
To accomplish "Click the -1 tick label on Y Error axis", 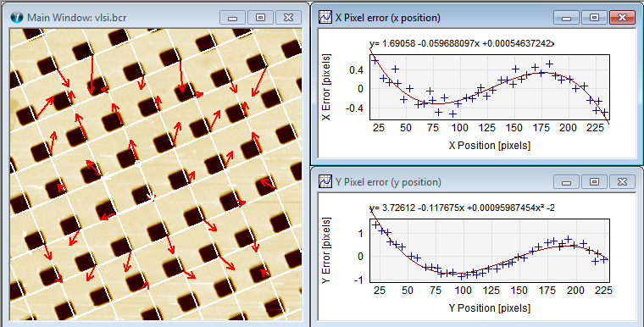I will pos(358,280).
